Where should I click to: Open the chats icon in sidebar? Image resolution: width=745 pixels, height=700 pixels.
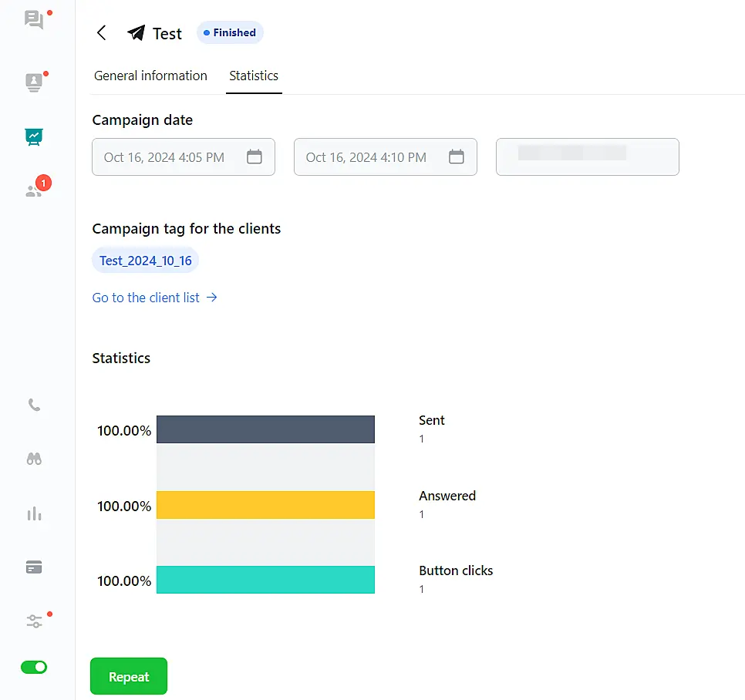(x=34, y=20)
